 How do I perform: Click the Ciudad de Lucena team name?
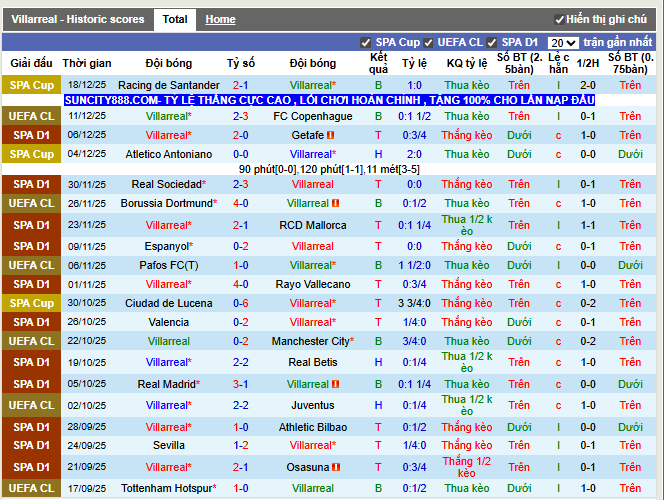coord(169,303)
